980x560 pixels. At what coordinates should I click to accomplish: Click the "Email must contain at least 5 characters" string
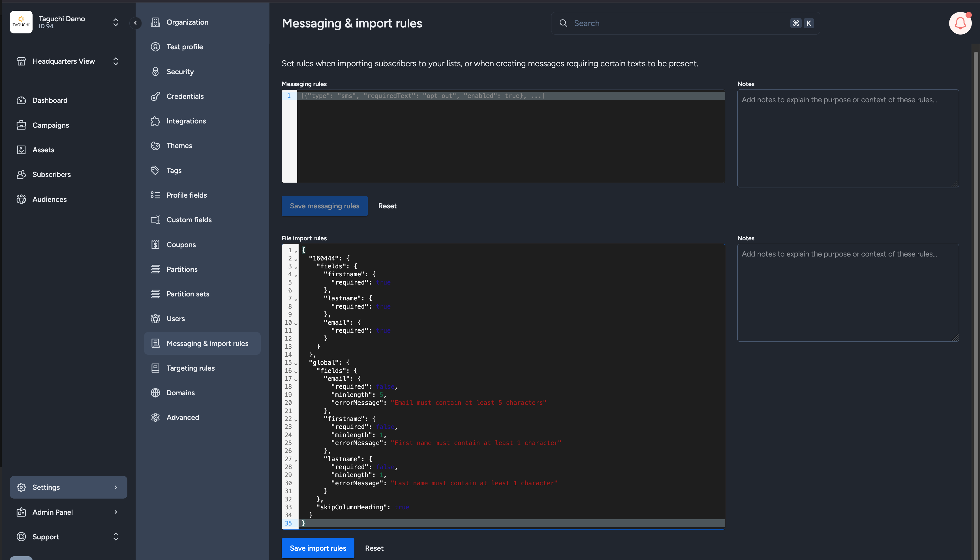point(468,403)
